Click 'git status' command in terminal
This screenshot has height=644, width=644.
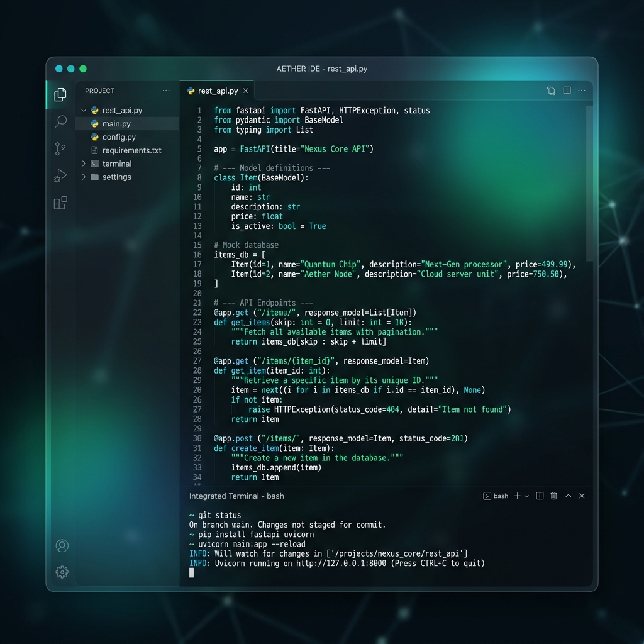click(x=219, y=515)
